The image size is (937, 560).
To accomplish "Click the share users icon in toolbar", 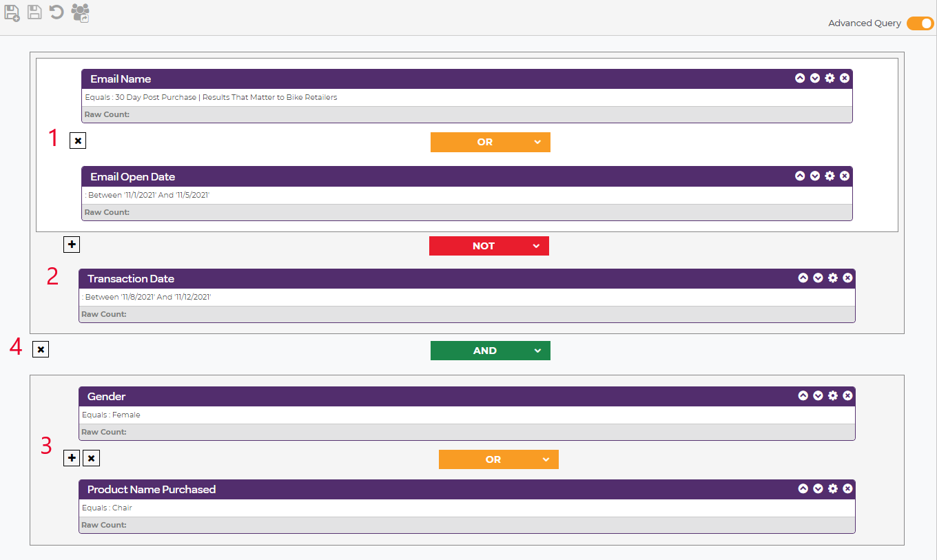I will pyautogui.click(x=81, y=12).
